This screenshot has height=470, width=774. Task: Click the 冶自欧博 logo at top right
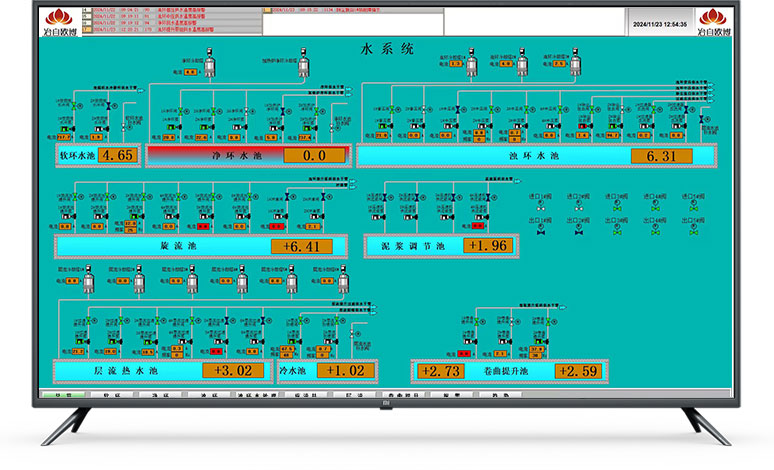click(717, 21)
